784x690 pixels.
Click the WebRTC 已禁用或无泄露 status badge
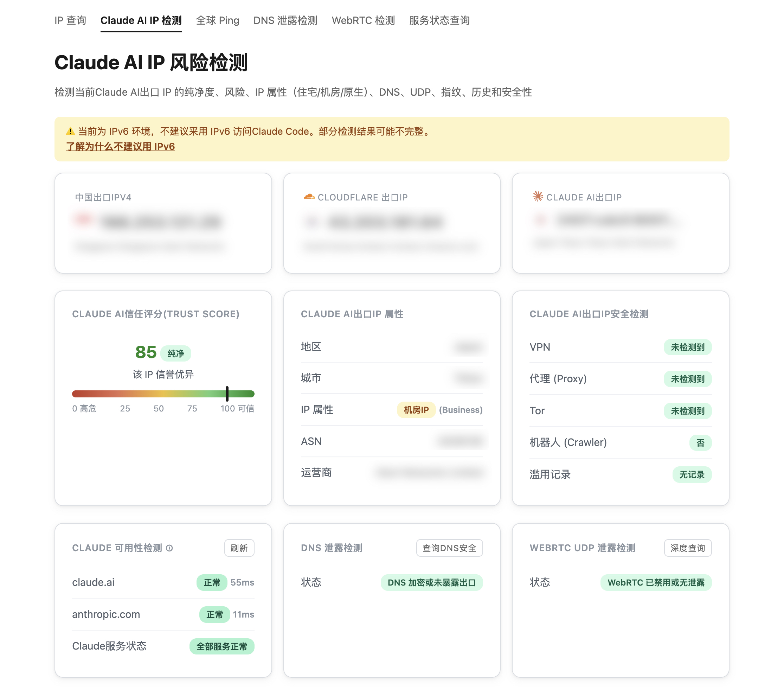[x=656, y=582]
